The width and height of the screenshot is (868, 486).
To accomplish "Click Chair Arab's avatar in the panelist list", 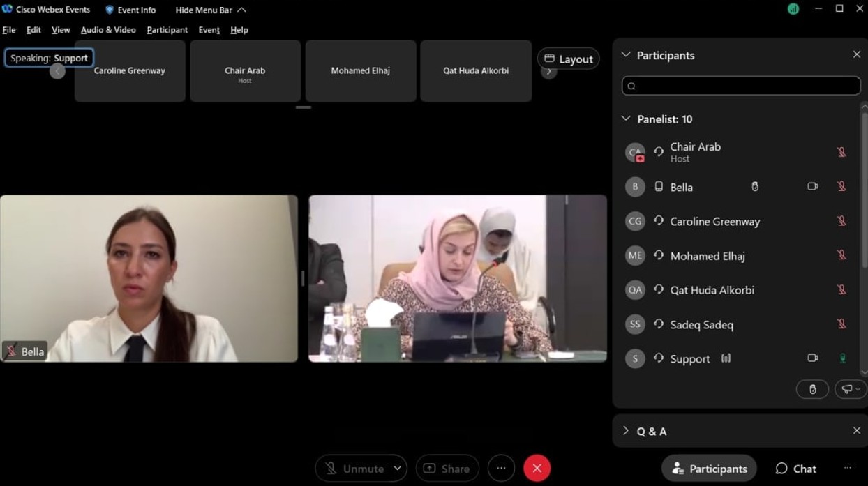I will (635, 153).
